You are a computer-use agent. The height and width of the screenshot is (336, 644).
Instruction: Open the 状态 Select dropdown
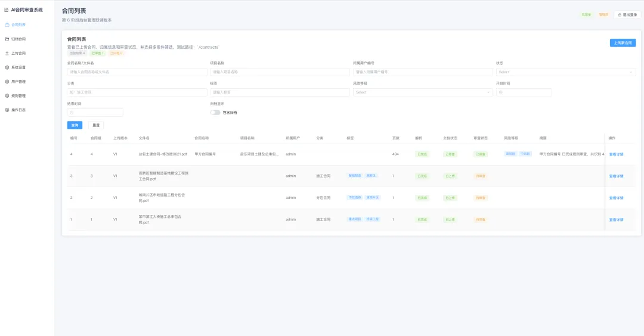click(x=565, y=72)
